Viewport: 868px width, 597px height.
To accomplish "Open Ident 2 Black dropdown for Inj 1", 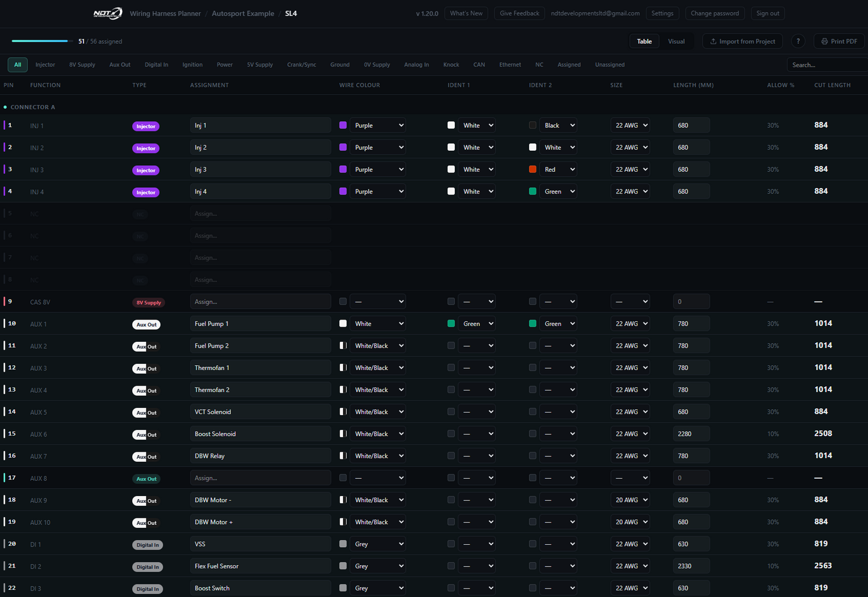I will [558, 125].
